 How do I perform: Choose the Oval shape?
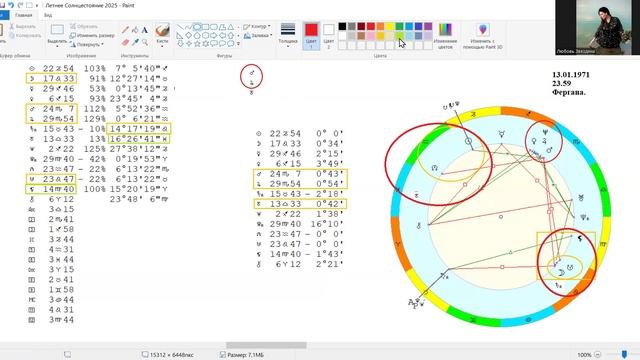197,27
